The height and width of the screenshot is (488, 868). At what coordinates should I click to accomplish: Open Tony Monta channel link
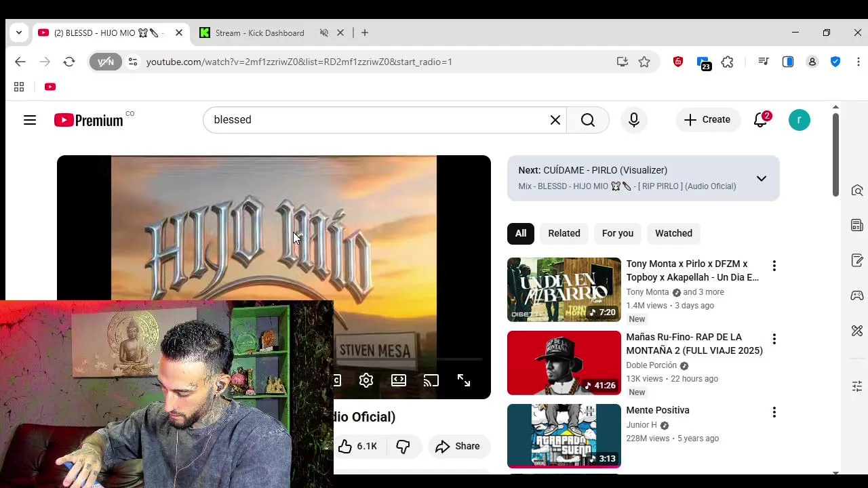click(x=648, y=292)
